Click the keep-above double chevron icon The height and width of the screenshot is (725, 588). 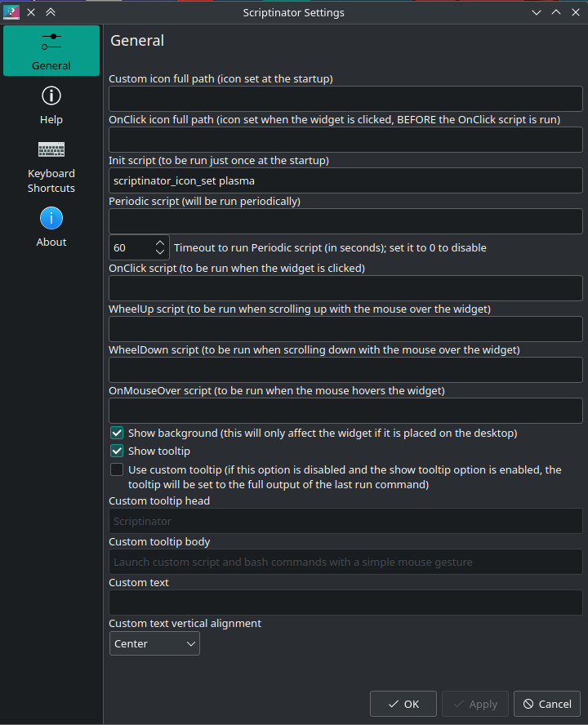pyautogui.click(x=51, y=12)
